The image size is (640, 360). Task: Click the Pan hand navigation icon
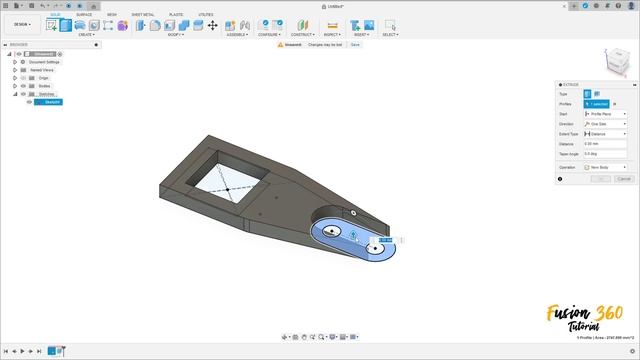(x=304, y=337)
